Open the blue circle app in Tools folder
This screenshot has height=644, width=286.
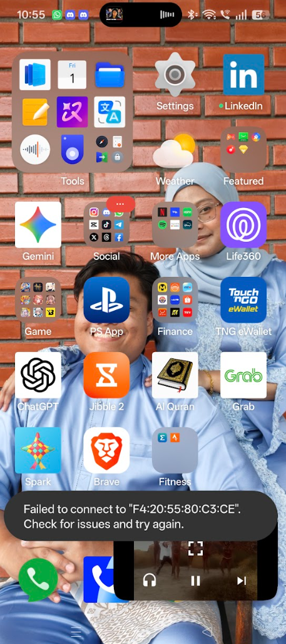point(72,149)
